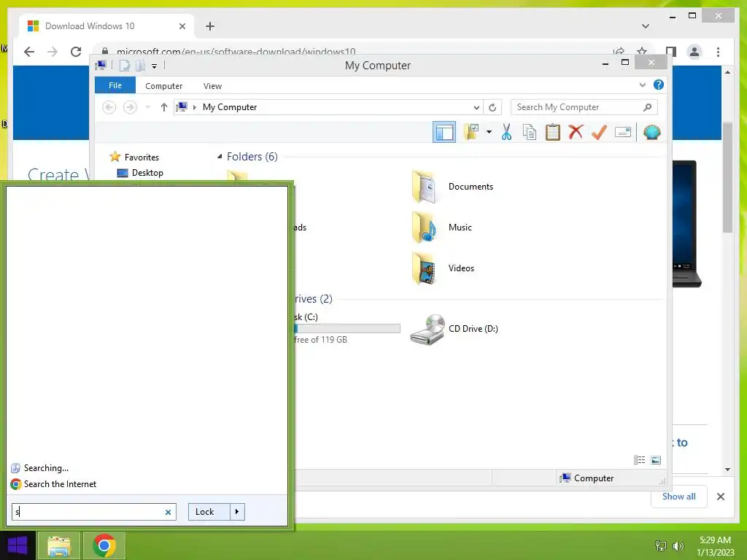Select Desktop in the navigation pane
Image resolution: width=747 pixels, height=560 pixels.
(x=147, y=172)
